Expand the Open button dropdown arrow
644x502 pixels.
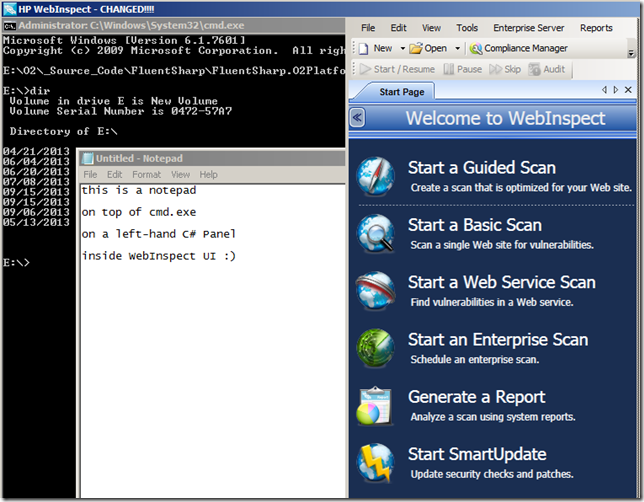(458, 48)
